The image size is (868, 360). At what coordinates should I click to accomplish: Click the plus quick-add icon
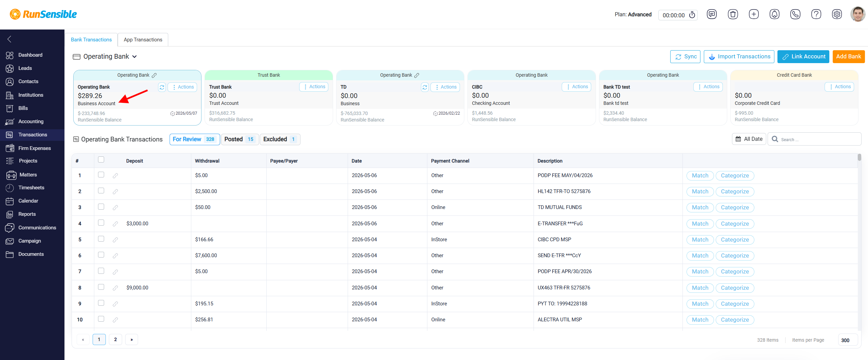(x=754, y=14)
